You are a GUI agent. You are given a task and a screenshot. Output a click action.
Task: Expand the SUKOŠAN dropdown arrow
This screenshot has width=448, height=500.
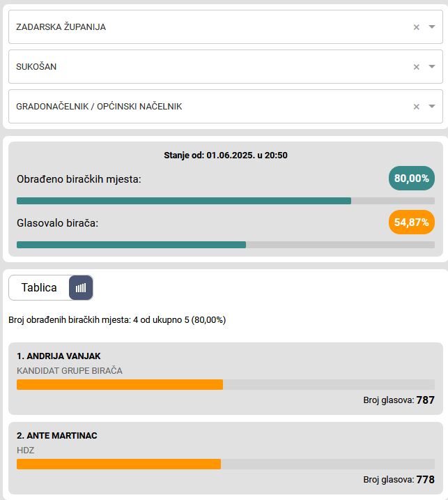[432, 67]
